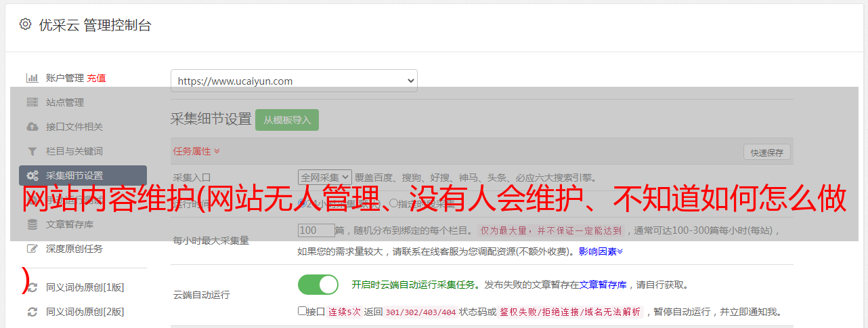Click the 301/302/403/404 status code text
This screenshot has width=868, height=328.
(x=420, y=312)
